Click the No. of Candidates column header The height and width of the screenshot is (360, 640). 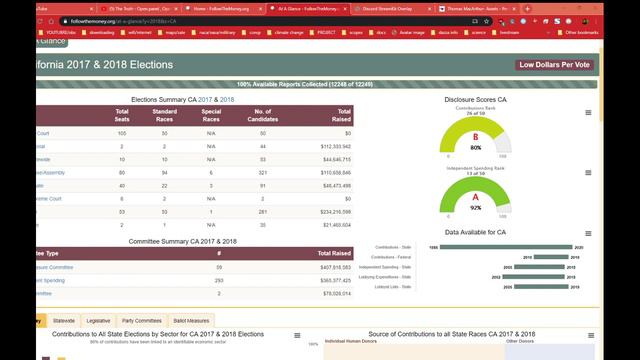point(262,116)
